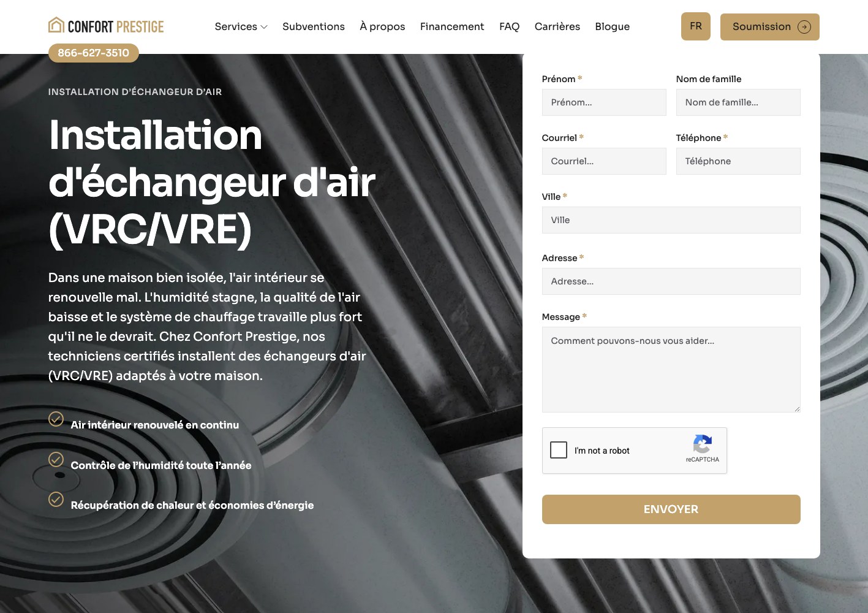Click the INSTALLATION D'ÉCHANGEUR D'AIR subtitle
The width and height of the screenshot is (868, 613).
pos(135,92)
